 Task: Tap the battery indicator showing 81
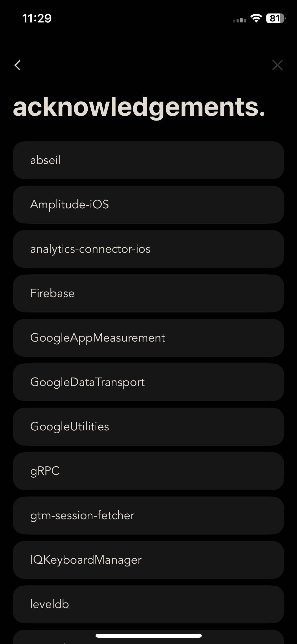[276, 18]
